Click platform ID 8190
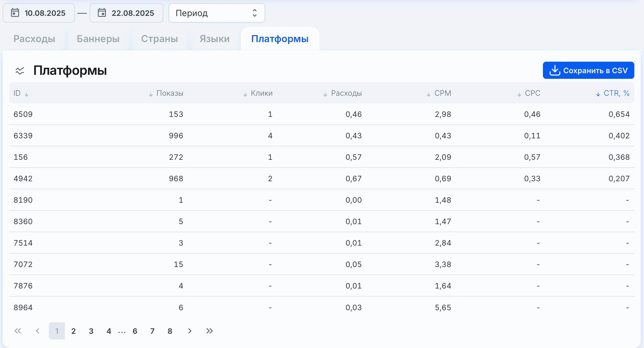The width and height of the screenshot is (644, 348). pos(23,200)
